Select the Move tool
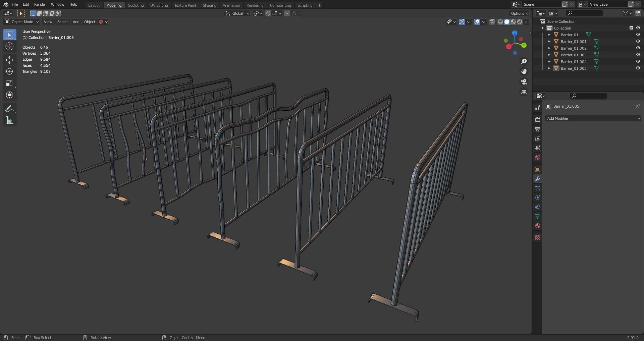Screen dimensions: 644x341 (9, 60)
